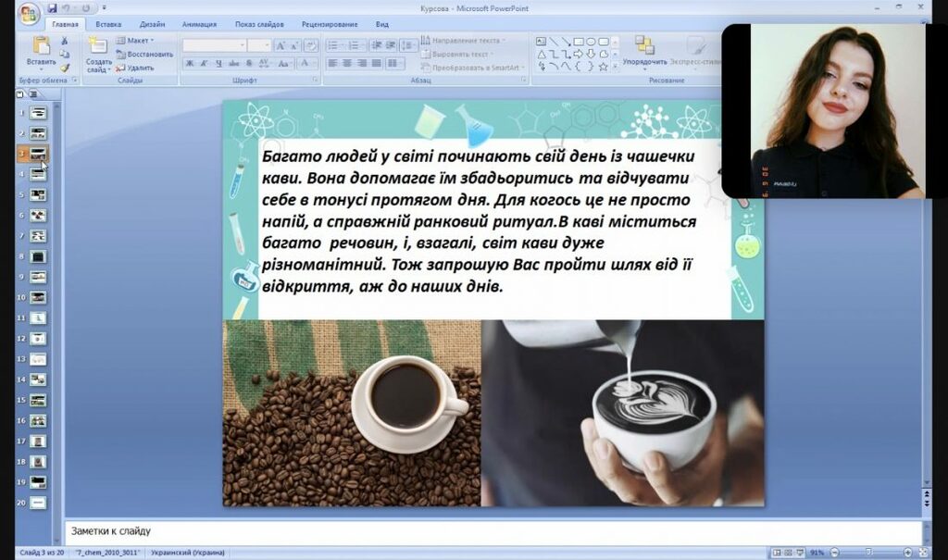The width and height of the screenshot is (948, 560).
Task: Click the Format Painter brush icon
Action: point(65,67)
